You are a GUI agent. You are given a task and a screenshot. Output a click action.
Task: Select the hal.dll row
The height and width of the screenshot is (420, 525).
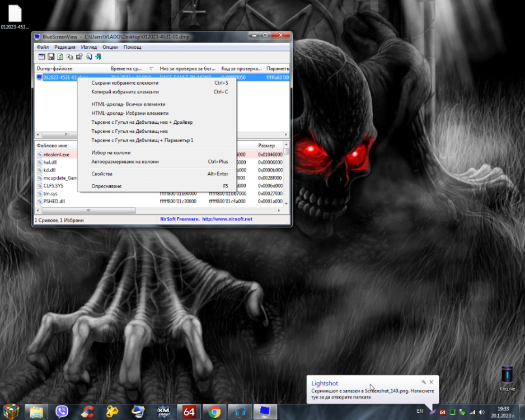[50, 162]
